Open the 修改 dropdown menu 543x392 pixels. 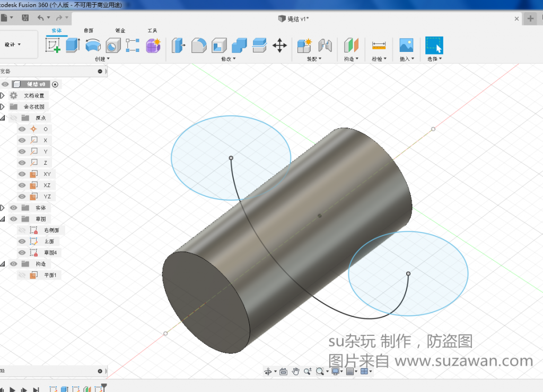click(229, 59)
